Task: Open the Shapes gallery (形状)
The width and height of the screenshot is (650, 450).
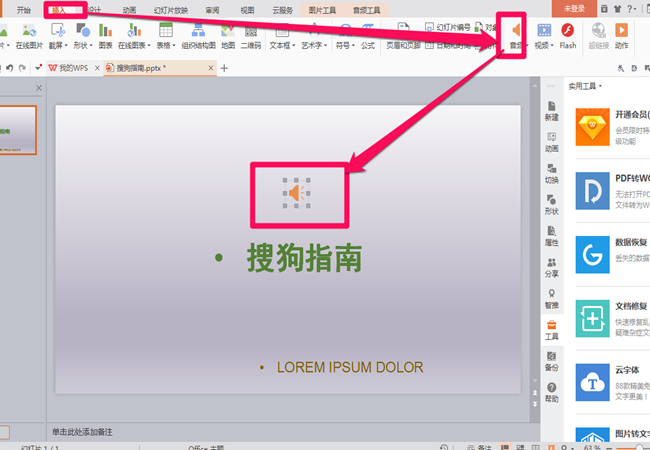Action: click(83, 36)
